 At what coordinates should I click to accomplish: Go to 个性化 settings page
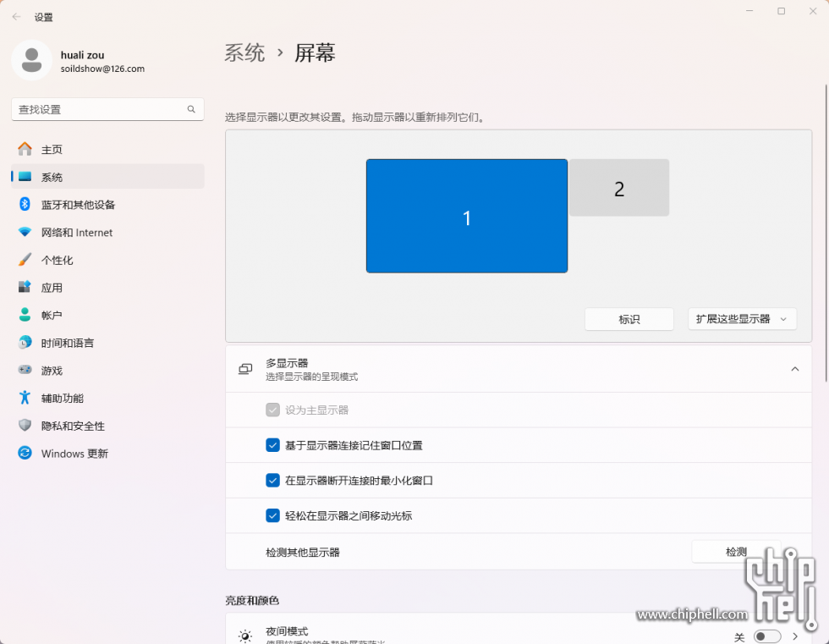108,260
